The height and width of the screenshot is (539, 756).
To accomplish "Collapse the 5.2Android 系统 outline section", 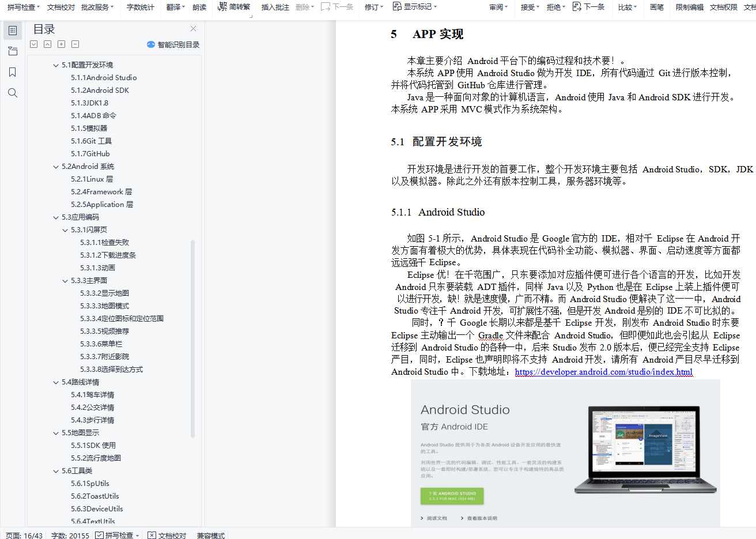I will coord(56,167).
